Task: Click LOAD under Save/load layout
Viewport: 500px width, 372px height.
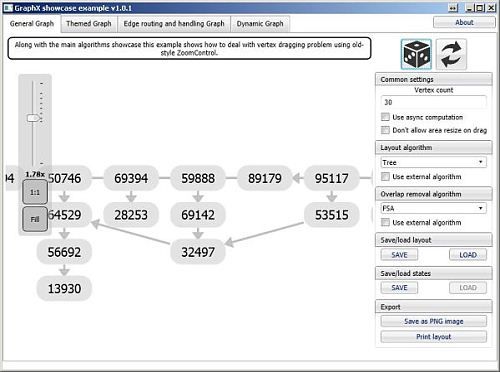Action: click(x=468, y=255)
